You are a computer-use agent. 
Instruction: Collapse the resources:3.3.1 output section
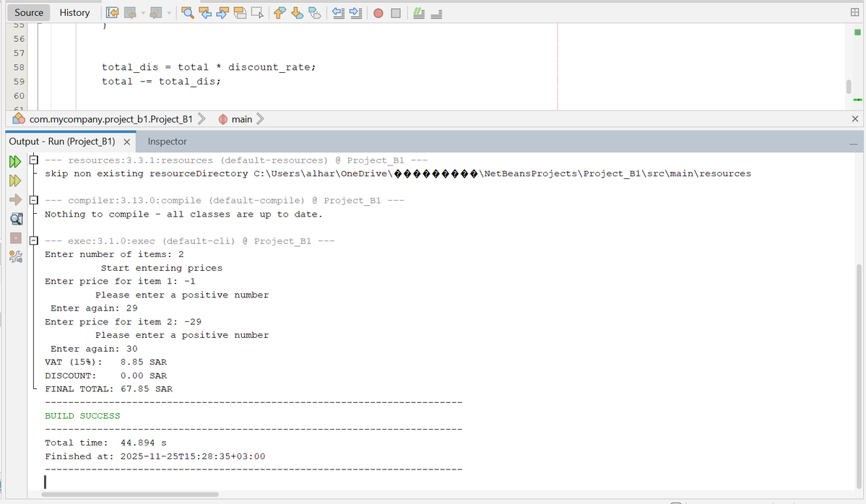[x=34, y=160]
